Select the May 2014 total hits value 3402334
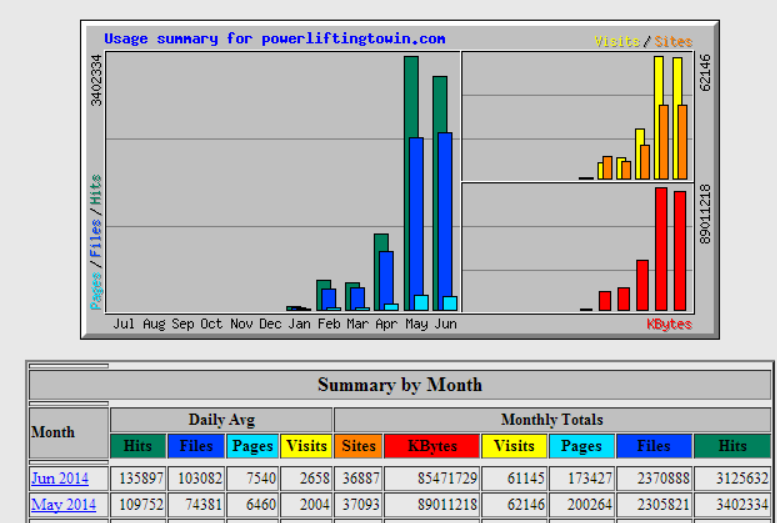 click(732, 505)
